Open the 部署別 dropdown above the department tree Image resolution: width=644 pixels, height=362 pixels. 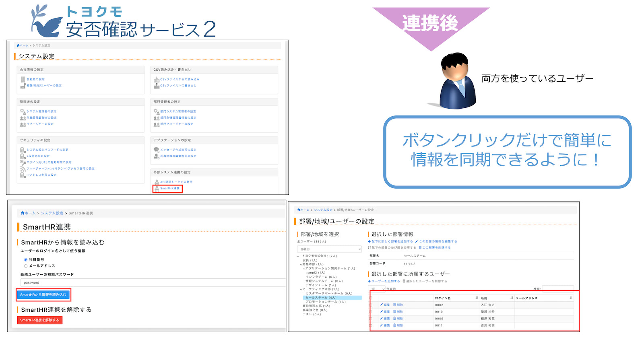(330, 249)
